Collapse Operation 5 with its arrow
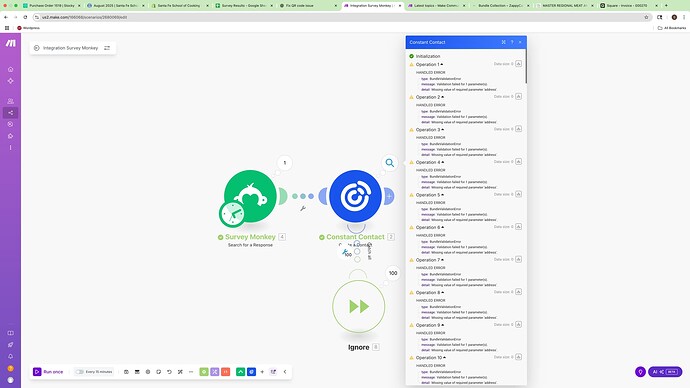 pyautogui.click(x=443, y=195)
